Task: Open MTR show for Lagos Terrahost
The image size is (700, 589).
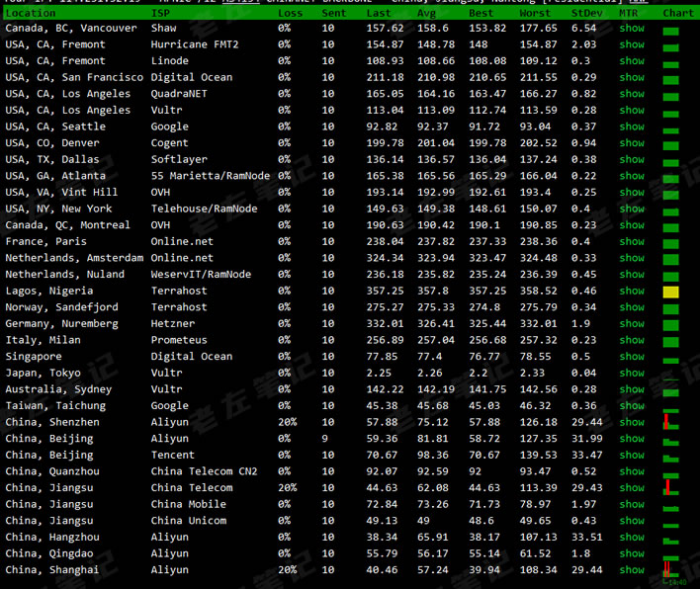Action: (x=631, y=291)
